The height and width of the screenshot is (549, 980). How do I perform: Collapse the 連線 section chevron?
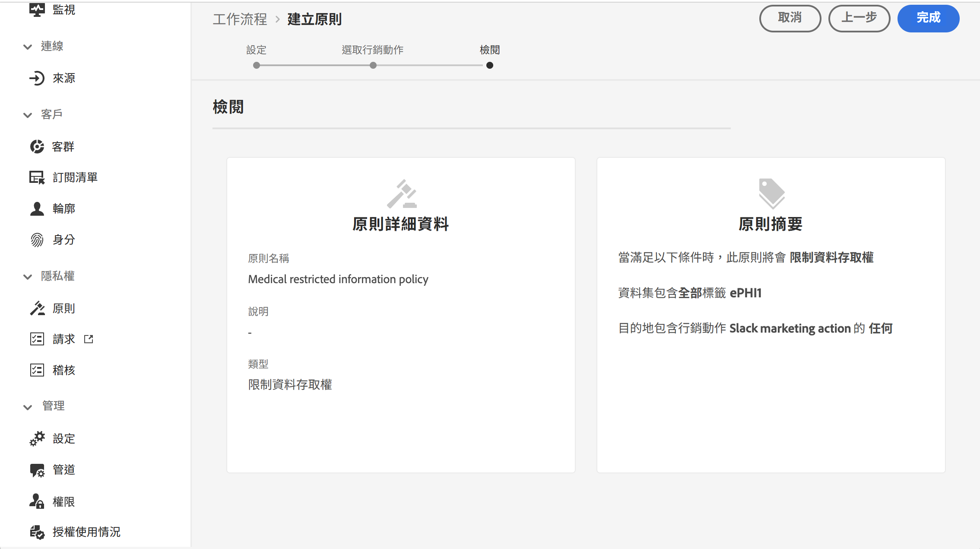click(28, 47)
